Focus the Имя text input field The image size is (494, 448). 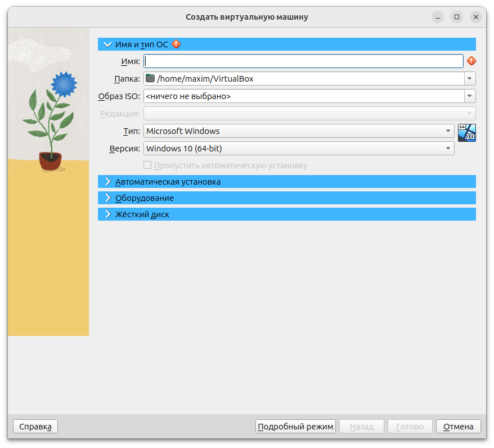303,61
